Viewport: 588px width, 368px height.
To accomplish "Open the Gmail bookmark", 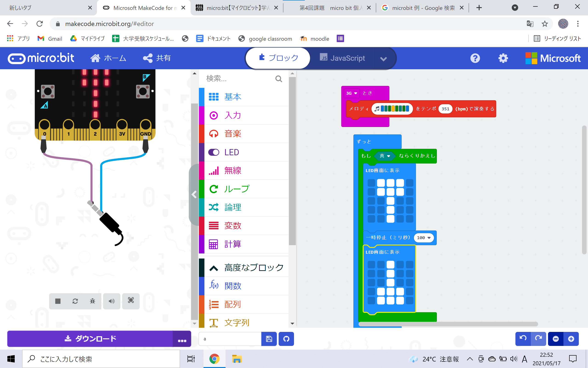I will (x=50, y=39).
